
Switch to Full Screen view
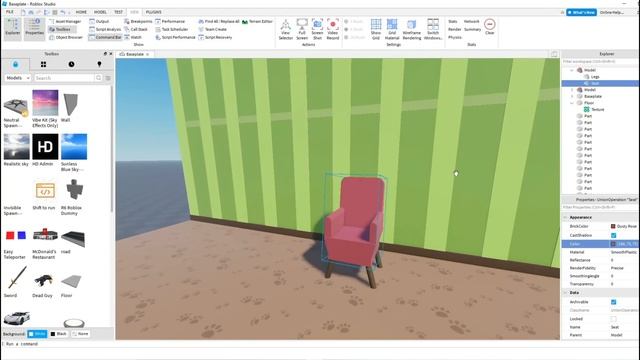(x=302, y=29)
